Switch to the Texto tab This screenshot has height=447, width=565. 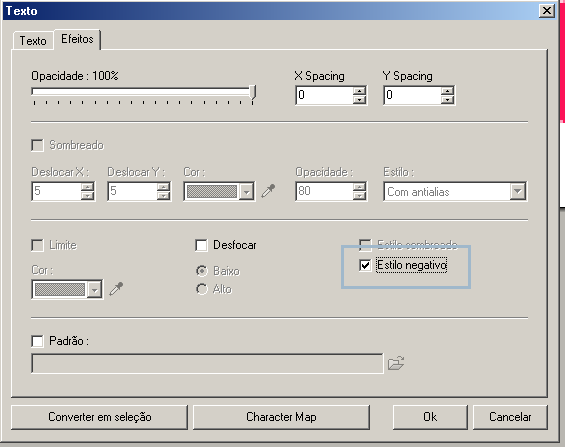pos(33,41)
